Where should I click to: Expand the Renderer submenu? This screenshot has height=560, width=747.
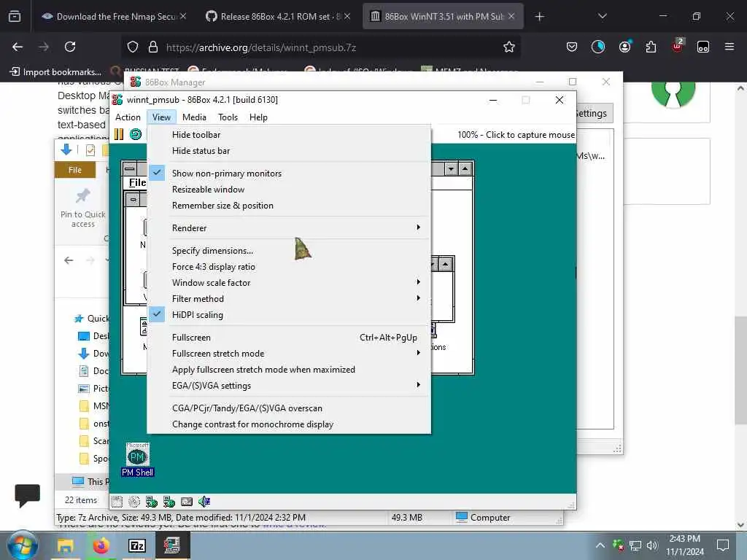click(289, 228)
